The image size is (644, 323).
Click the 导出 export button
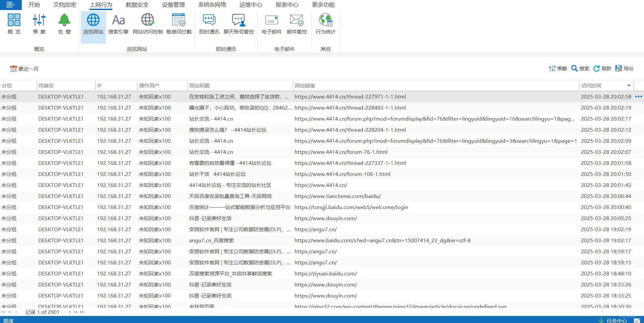click(x=624, y=68)
